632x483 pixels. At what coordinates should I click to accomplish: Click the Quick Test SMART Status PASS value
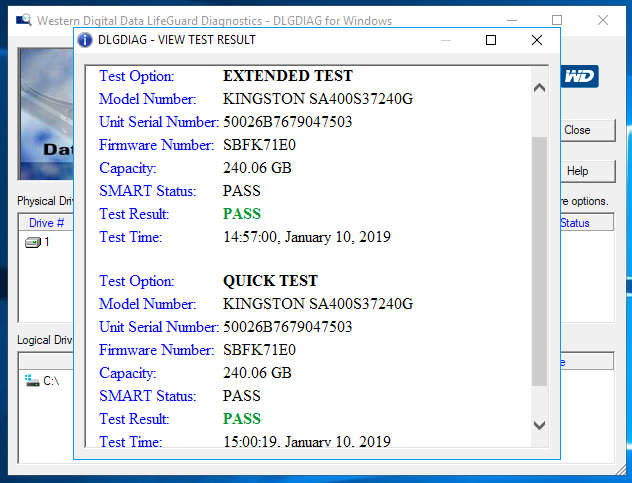point(242,396)
